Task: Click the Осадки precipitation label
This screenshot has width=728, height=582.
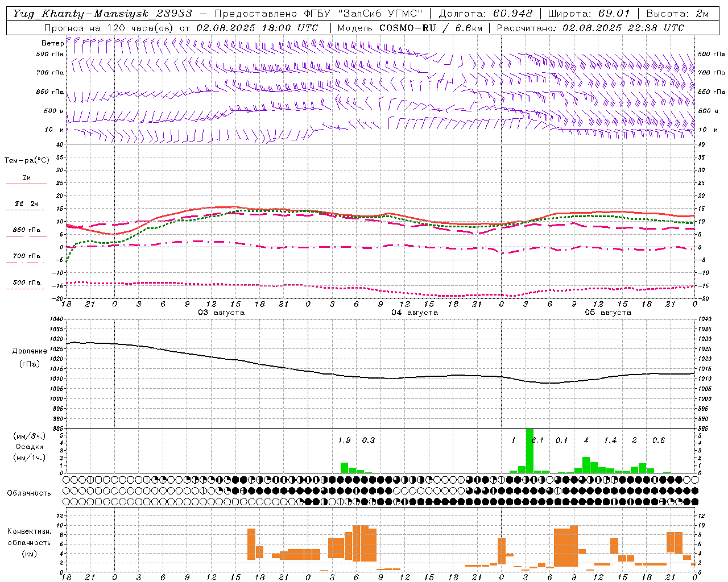Action: (29, 447)
